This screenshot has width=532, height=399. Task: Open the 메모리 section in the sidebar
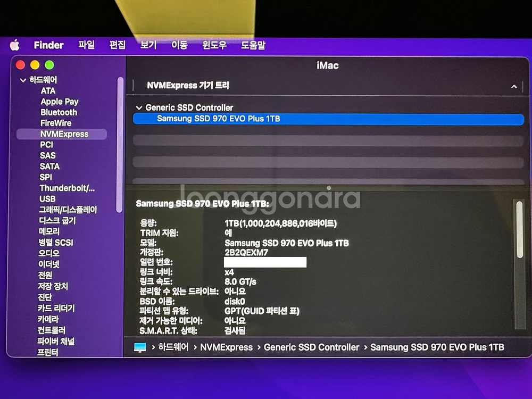tap(51, 231)
